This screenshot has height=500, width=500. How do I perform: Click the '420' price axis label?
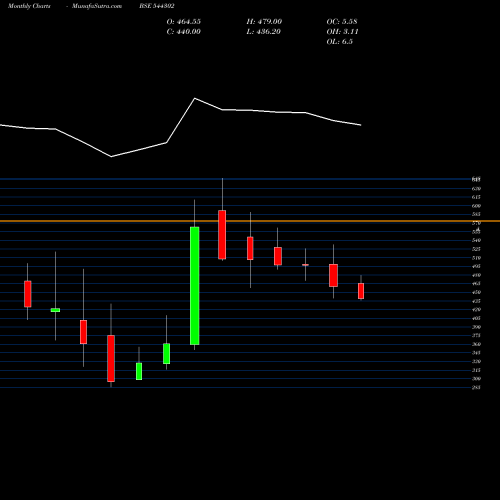[x=476, y=310]
